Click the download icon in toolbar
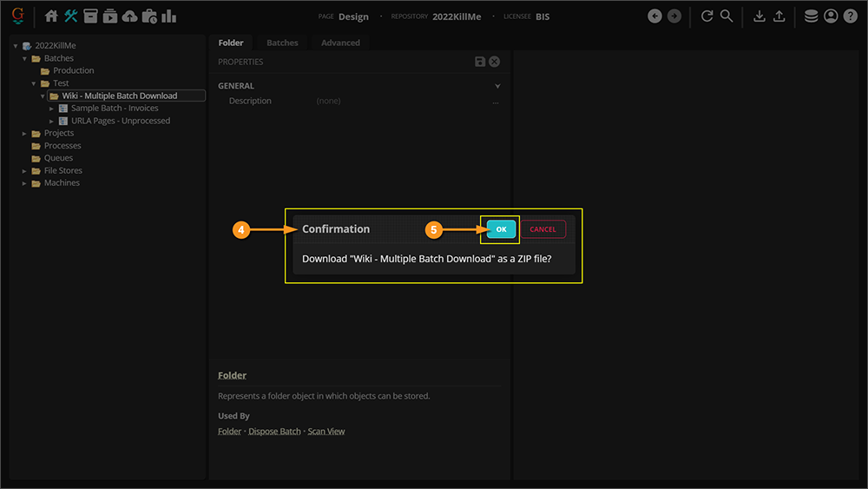The width and height of the screenshot is (868, 489). point(759,16)
